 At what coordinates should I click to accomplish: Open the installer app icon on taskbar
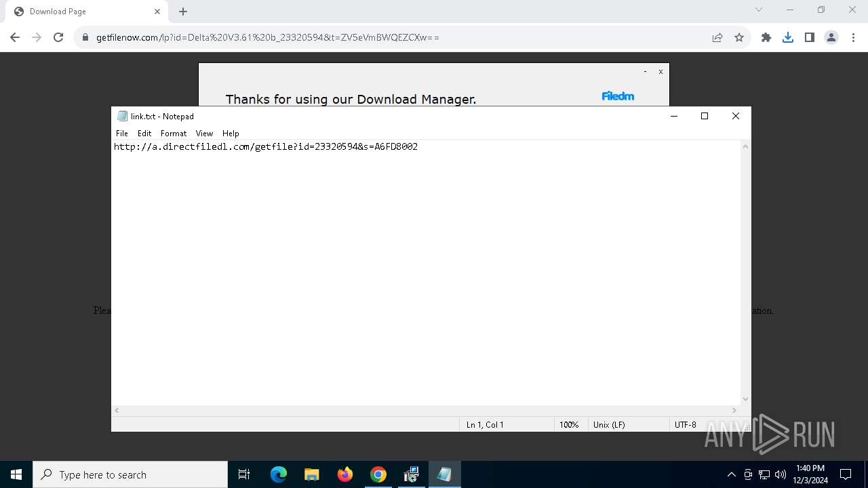pos(411,474)
